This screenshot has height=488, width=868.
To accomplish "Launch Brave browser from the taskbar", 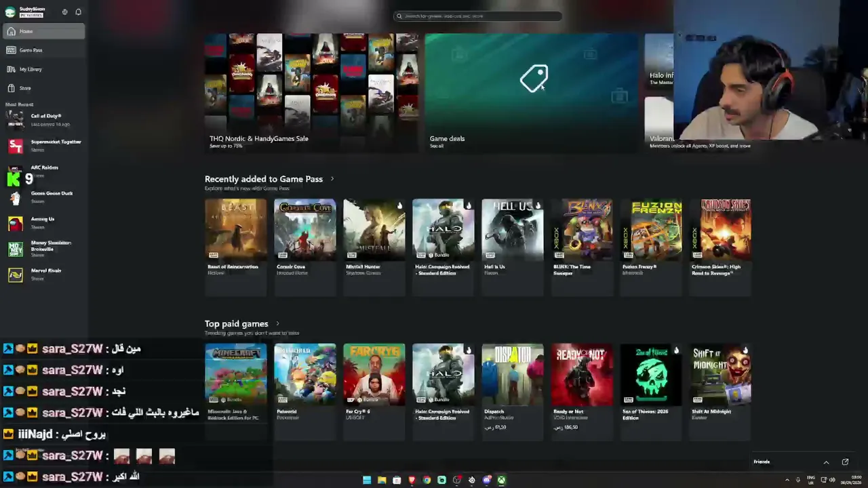I will [x=412, y=481].
